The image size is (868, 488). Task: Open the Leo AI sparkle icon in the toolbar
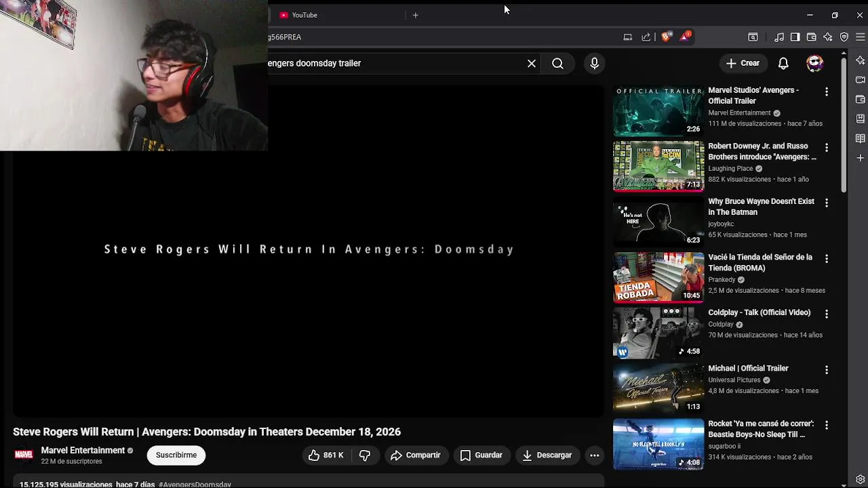pos(828,37)
